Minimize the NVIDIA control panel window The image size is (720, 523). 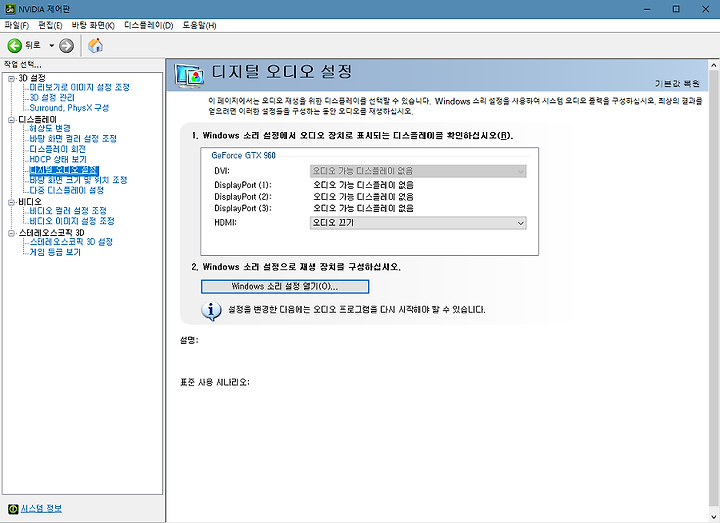coord(647,9)
